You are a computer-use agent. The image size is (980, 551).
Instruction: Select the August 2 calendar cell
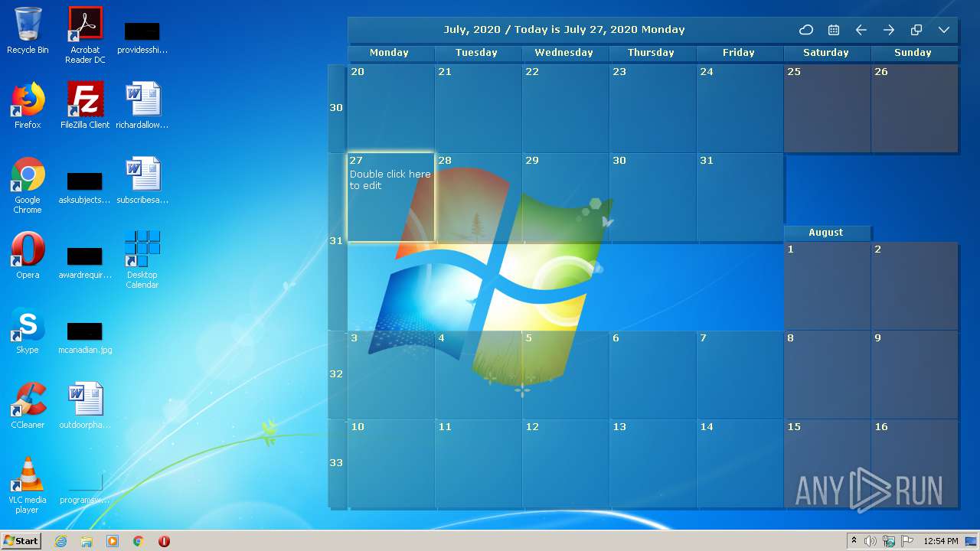coord(914,286)
